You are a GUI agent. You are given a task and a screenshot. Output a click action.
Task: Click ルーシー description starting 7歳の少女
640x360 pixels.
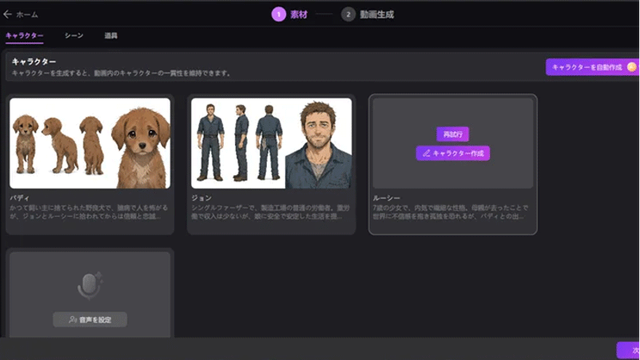[451, 212]
